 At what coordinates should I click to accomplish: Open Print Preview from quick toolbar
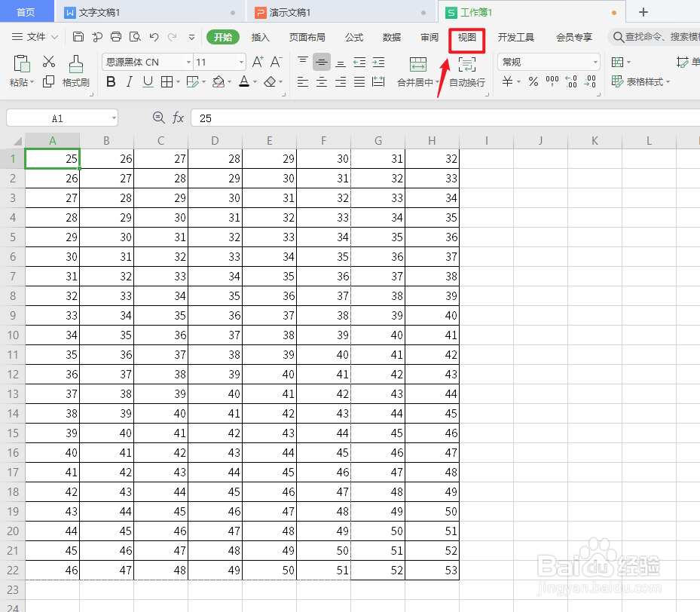(135, 37)
